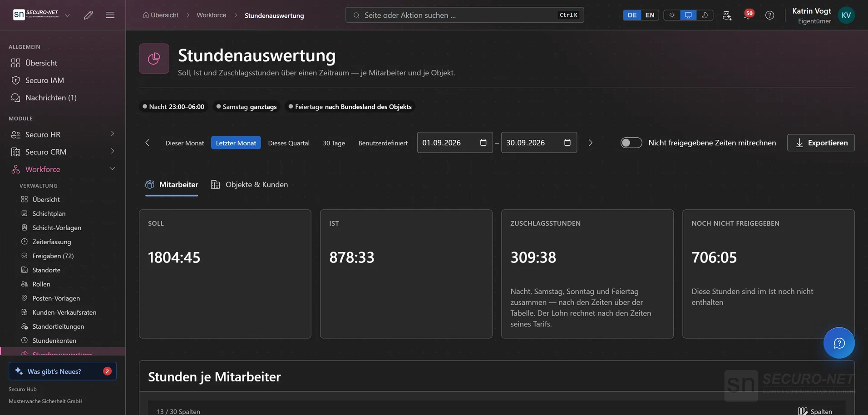Click the Zuschlagsstunden 309:38 value
This screenshot has width=868, height=415.
click(533, 257)
